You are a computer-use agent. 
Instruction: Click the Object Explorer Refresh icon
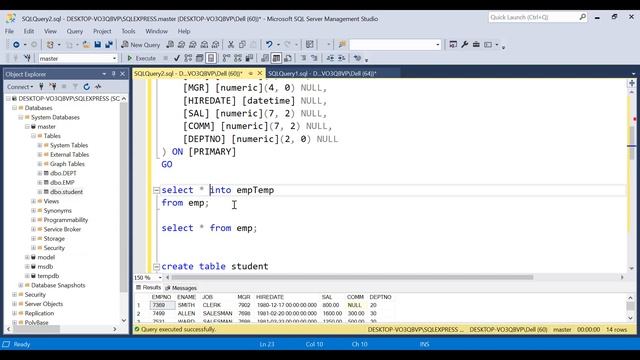(87, 87)
